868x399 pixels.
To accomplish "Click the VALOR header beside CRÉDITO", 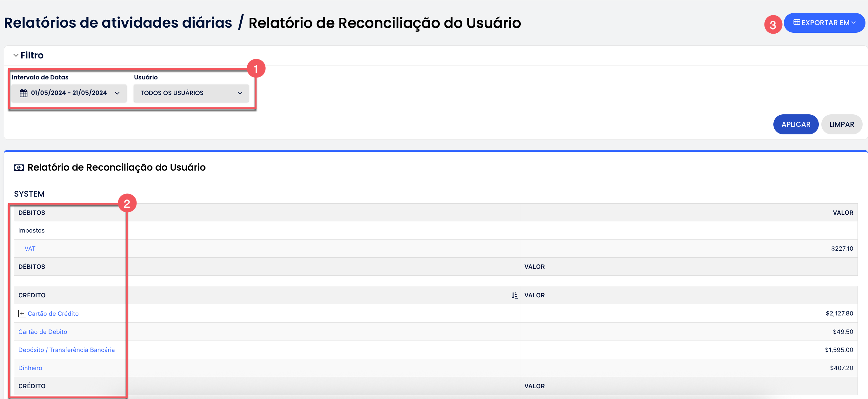I will (534, 295).
